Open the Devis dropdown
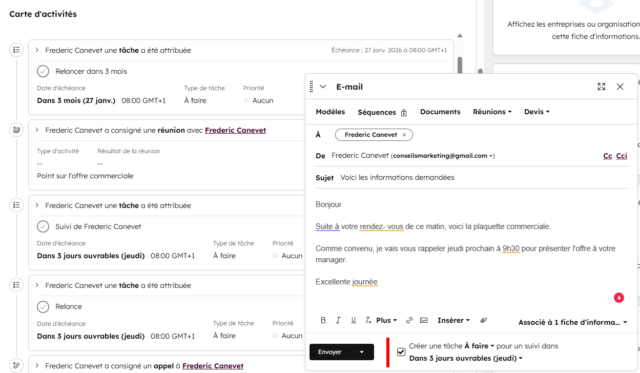This screenshot has height=373, width=640. [x=537, y=112]
